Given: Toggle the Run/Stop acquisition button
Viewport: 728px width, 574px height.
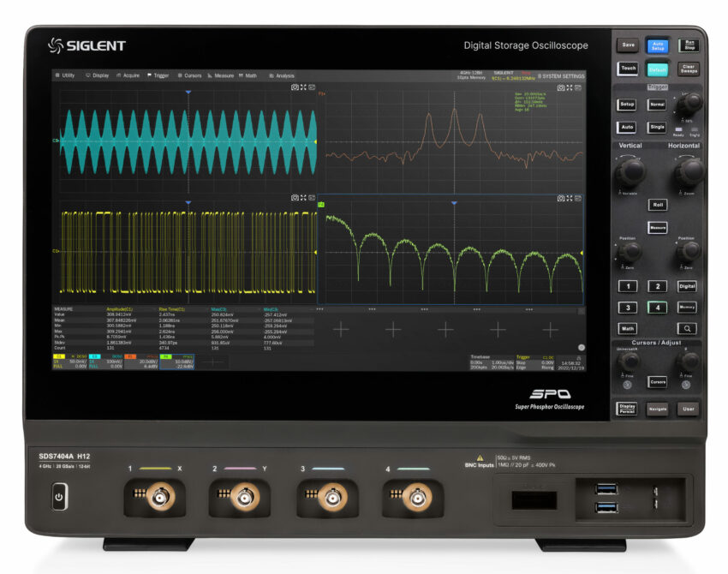Looking at the screenshot, I should coord(689,45).
